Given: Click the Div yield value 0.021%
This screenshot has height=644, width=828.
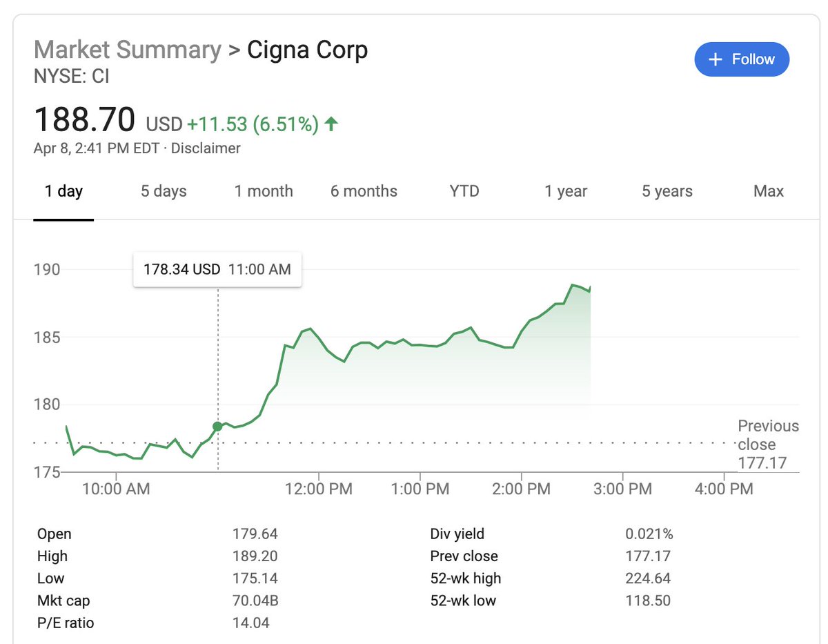Looking at the screenshot, I should click(649, 534).
